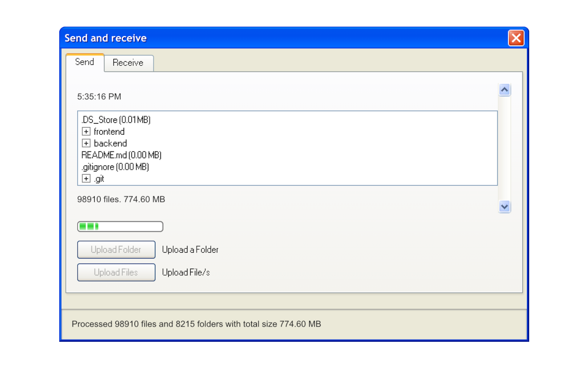Click the Upload Files button
The height and width of the screenshot is (368, 588).
pos(116,272)
